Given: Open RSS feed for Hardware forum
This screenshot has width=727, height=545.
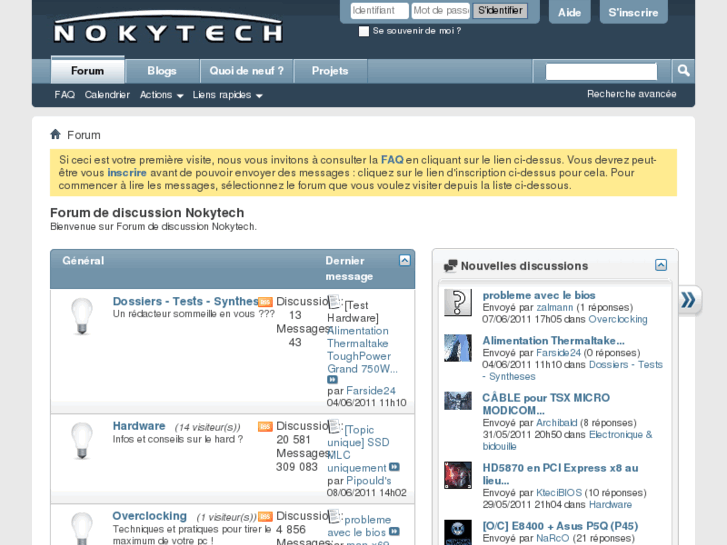Looking at the screenshot, I should tap(265, 426).
